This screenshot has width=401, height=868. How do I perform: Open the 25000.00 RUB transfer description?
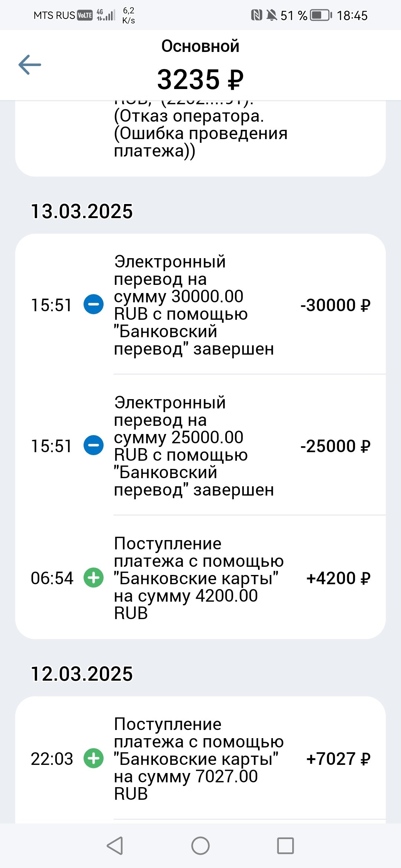pyautogui.click(x=193, y=446)
